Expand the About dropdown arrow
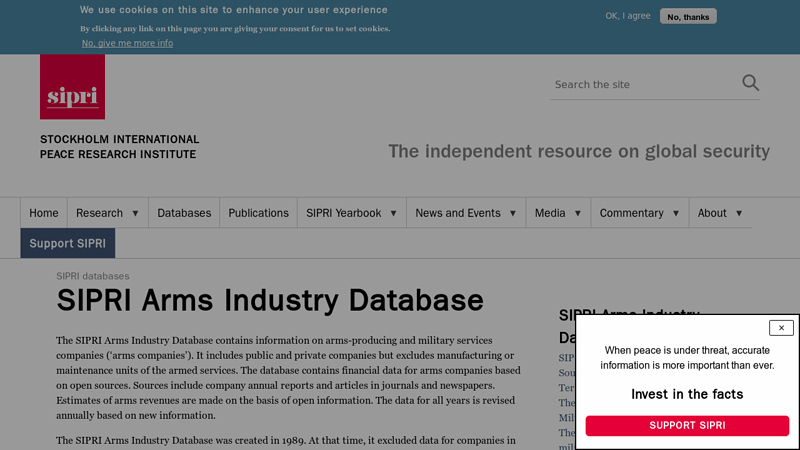800x450 pixels. (x=739, y=213)
